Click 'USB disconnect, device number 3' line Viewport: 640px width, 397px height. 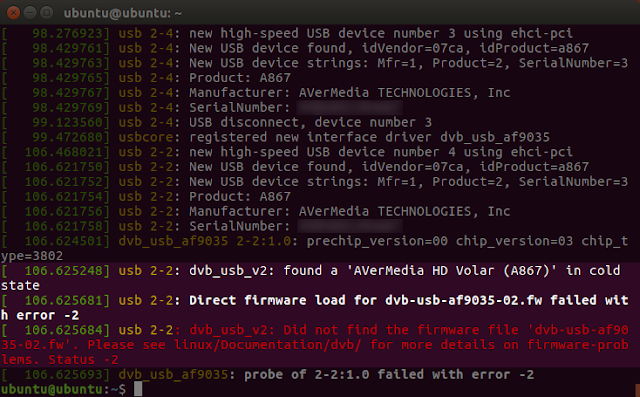click(310, 122)
